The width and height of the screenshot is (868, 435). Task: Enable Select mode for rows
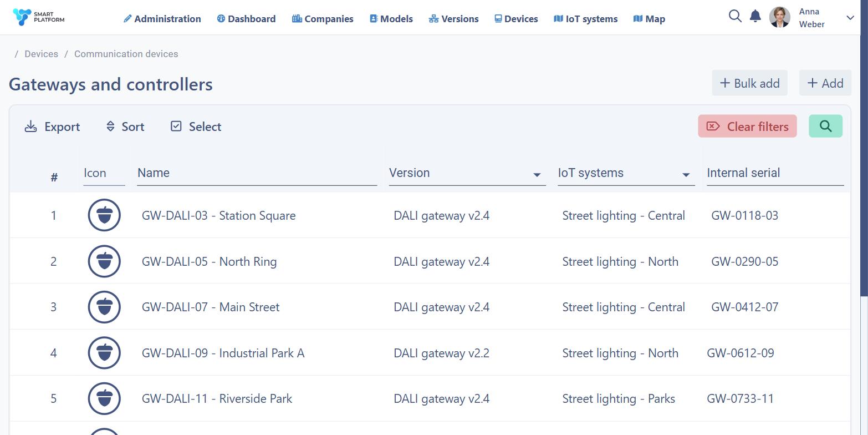click(196, 127)
